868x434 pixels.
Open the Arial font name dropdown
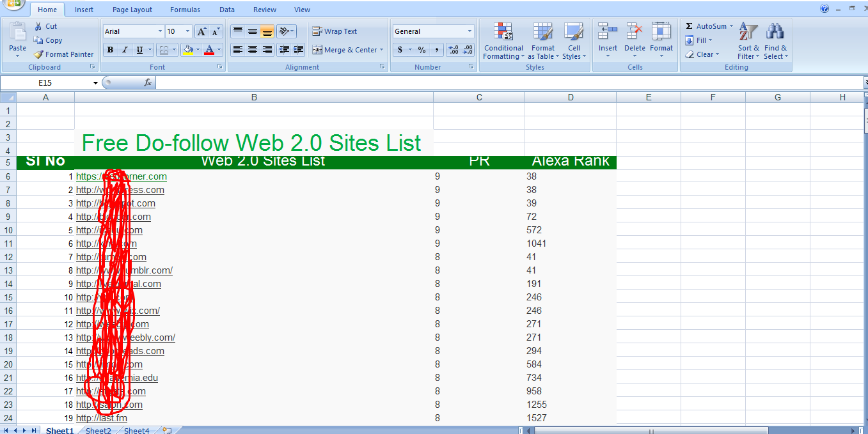(x=132, y=31)
